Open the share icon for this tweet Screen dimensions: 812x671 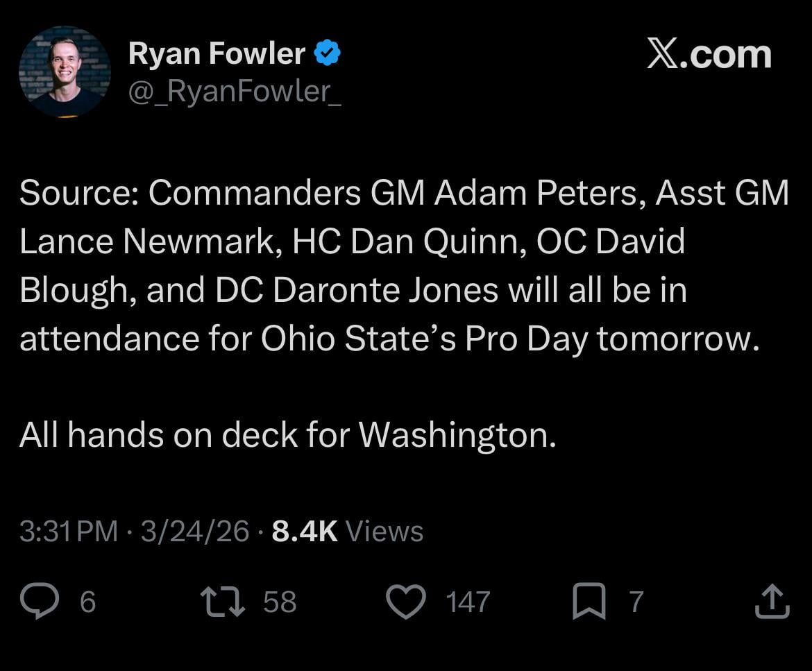point(772,602)
